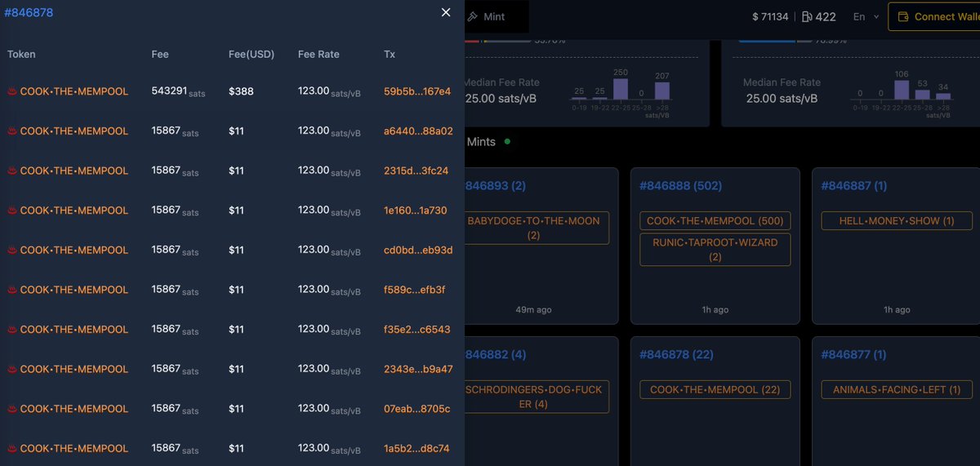980x466 pixels.
Task: Open transaction 07eab...8705c
Action: (417, 408)
